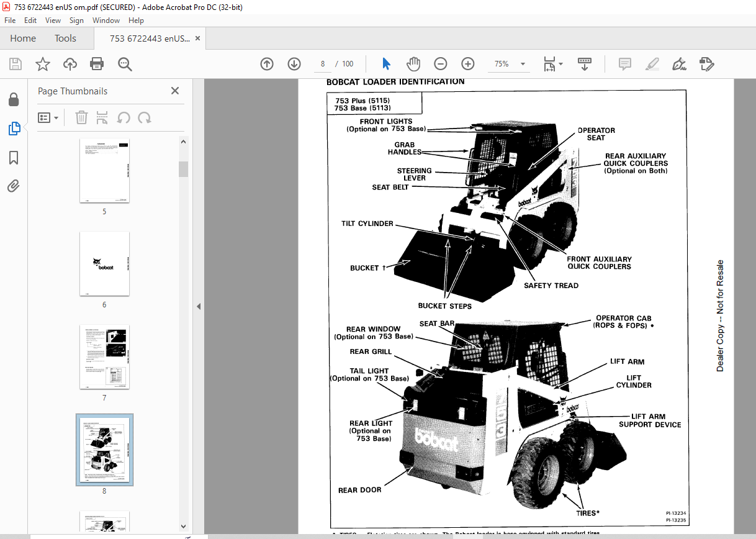Viewport: 756px width, 539px height.
Task: Click the icon between trash and rotate
Action: pyautogui.click(x=102, y=117)
